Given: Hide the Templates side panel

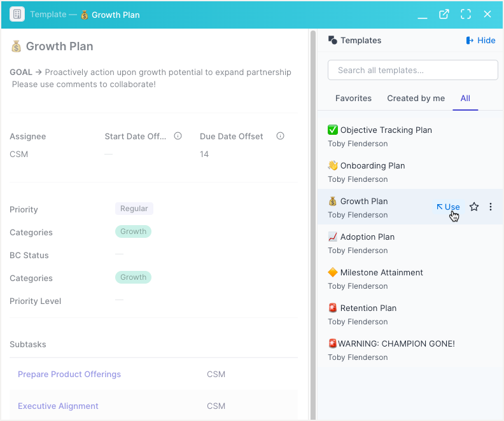Looking at the screenshot, I should pos(480,40).
